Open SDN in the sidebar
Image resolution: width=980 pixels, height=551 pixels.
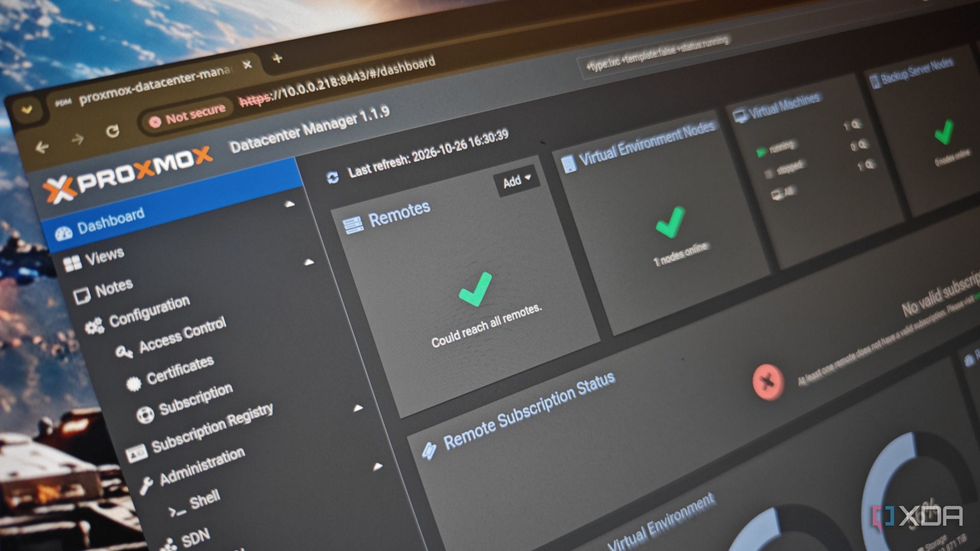point(195,538)
